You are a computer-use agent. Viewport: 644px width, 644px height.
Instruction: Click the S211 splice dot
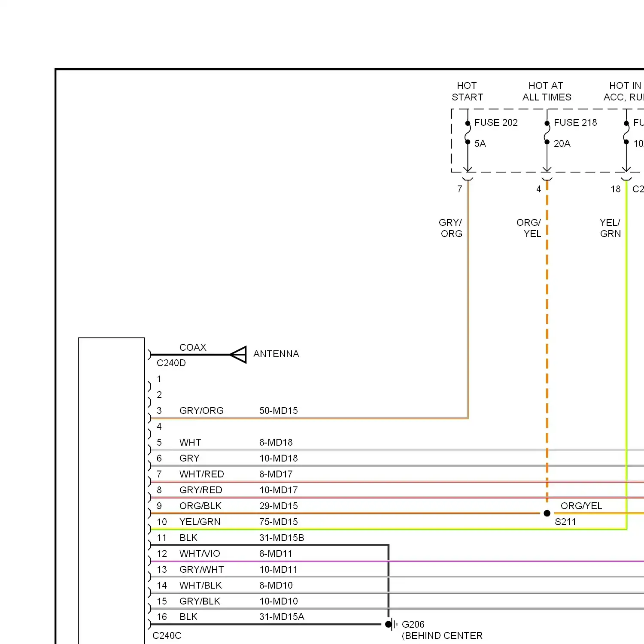(547, 513)
